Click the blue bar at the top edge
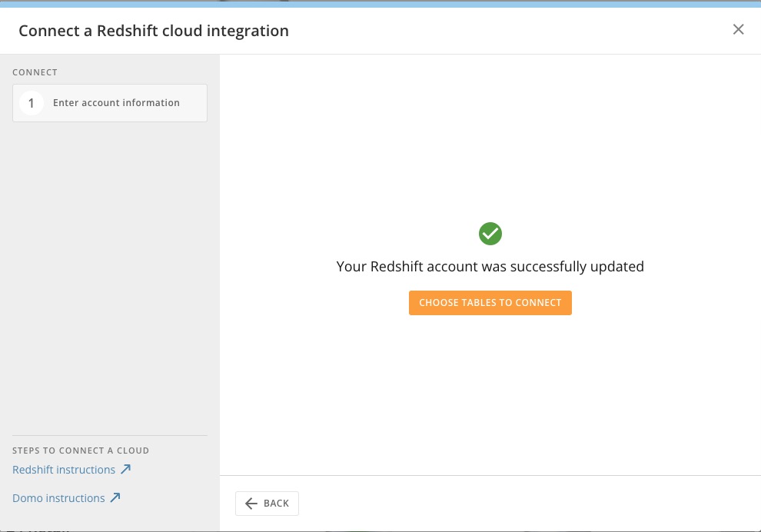Image resolution: width=761 pixels, height=532 pixels. 380,4
